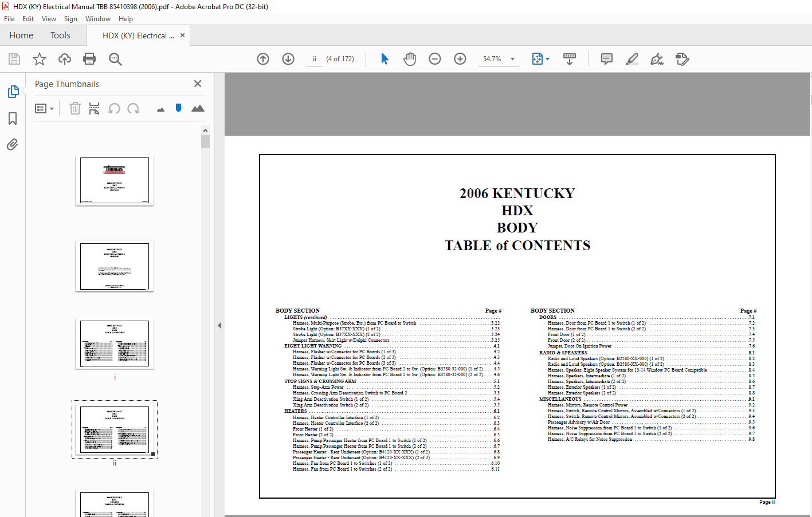Select the second page thumbnail

(115, 266)
